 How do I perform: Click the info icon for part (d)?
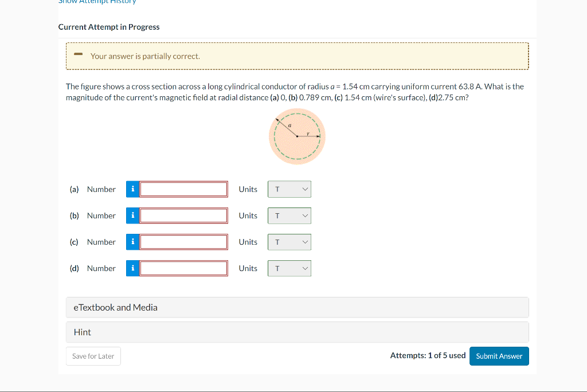[x=132, y=268]
